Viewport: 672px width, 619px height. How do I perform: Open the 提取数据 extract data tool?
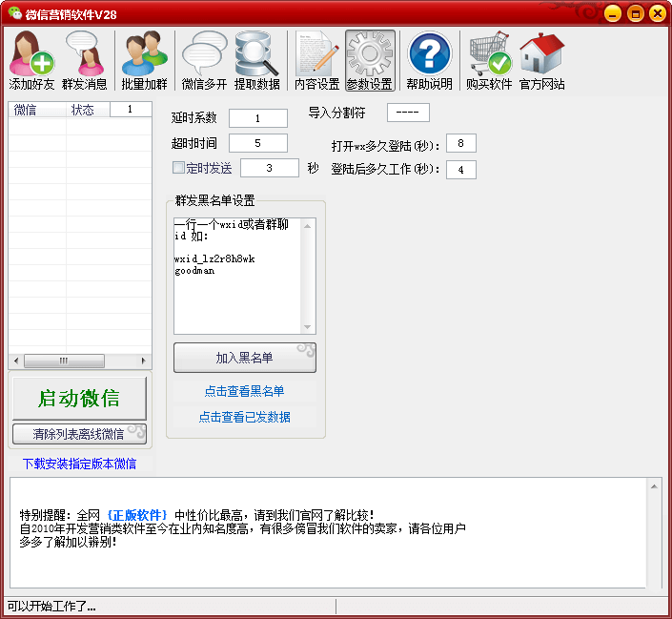click(257, 60)
